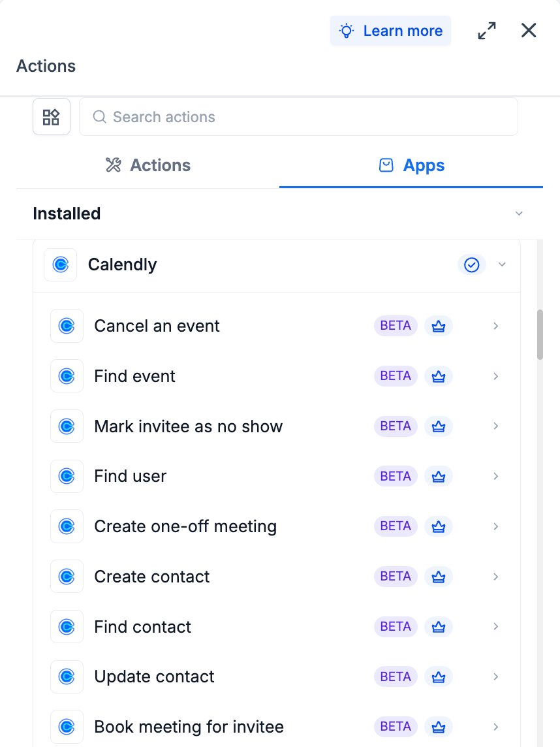The height and width of the screenshot is (747, 560).
Task: Switch to the Actions tab
Action: pos(148,165)
